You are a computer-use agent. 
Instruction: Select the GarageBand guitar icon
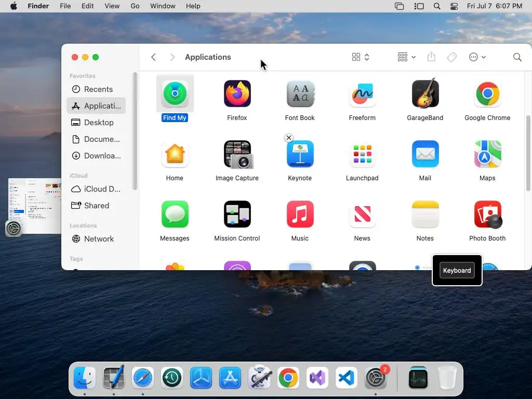click(x=425, y=94)
